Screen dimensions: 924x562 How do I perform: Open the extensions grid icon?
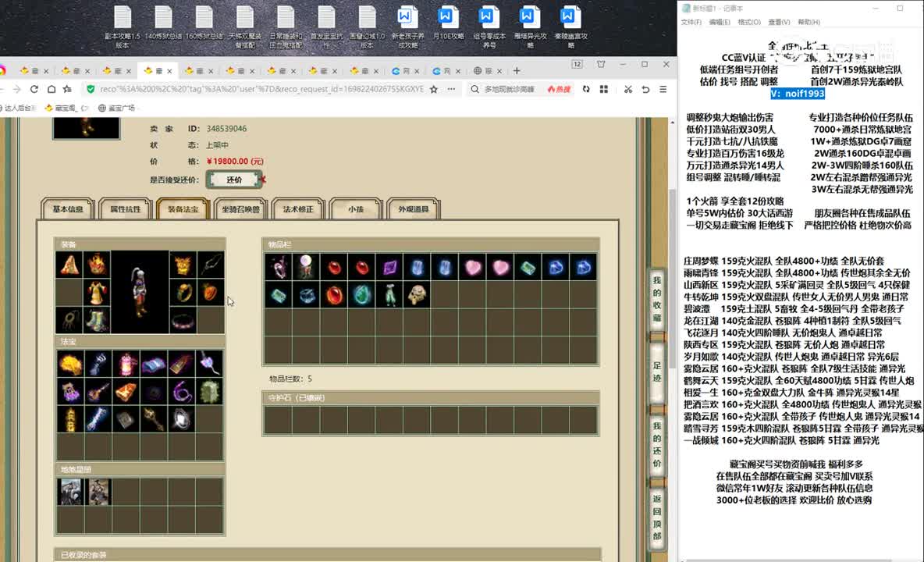pos(603,89)
